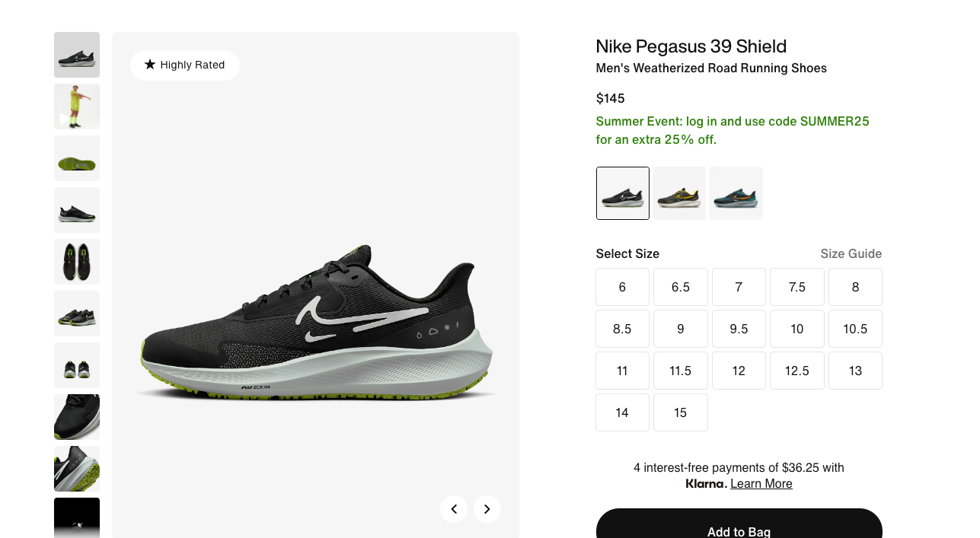Open Klarna Learn More link
This screenshot has width=980, height=538.
click(761, 483)
